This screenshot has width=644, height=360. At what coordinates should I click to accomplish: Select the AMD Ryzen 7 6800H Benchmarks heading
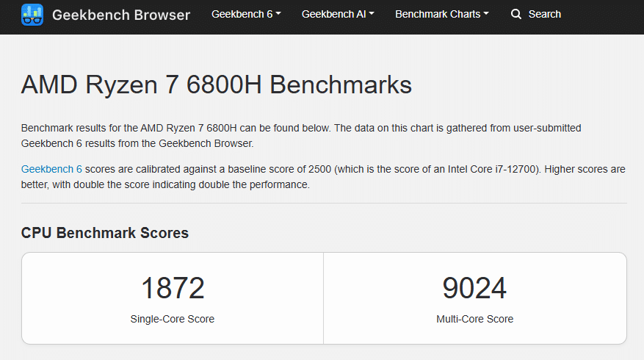[217, 84]
